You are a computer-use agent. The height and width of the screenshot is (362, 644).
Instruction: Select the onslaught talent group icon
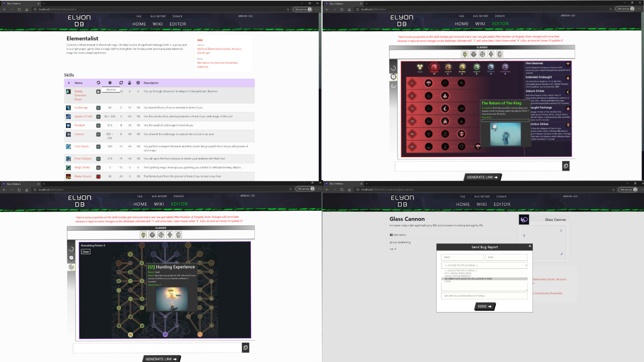(435, 67)
